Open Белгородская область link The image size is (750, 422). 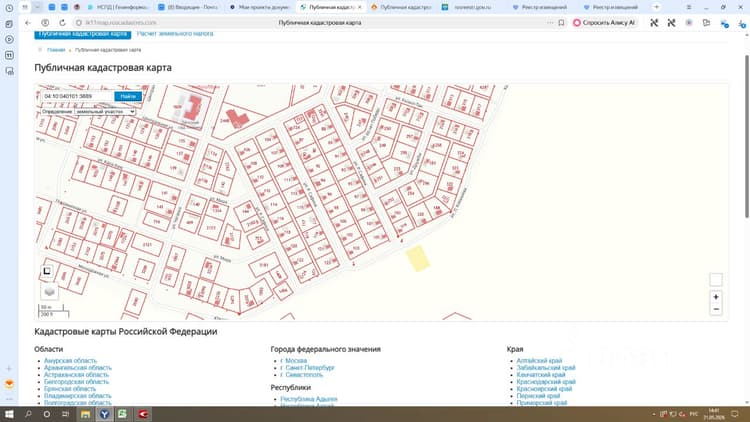pyautogui.click(x=76, y=382)
